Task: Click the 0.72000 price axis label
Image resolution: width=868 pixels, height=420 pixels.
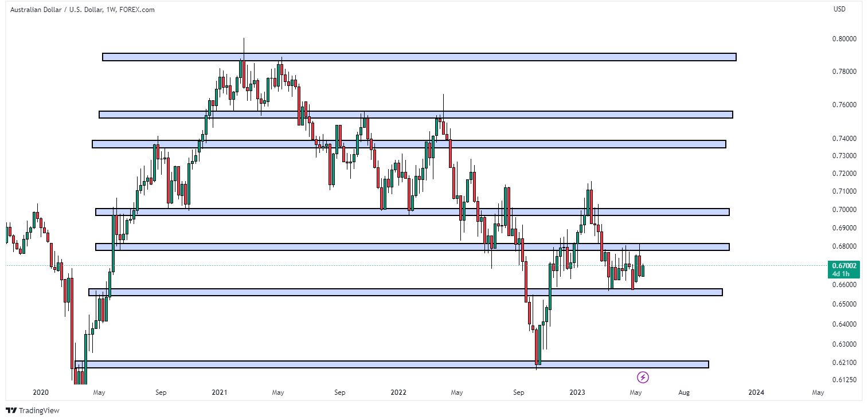Action: tap(844, 174)
